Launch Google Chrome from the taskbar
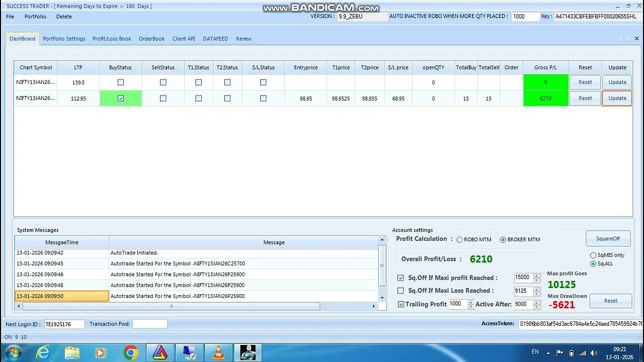Image resolution: width=644 pixels, height=362 pixels. click(x=131, y=352)
